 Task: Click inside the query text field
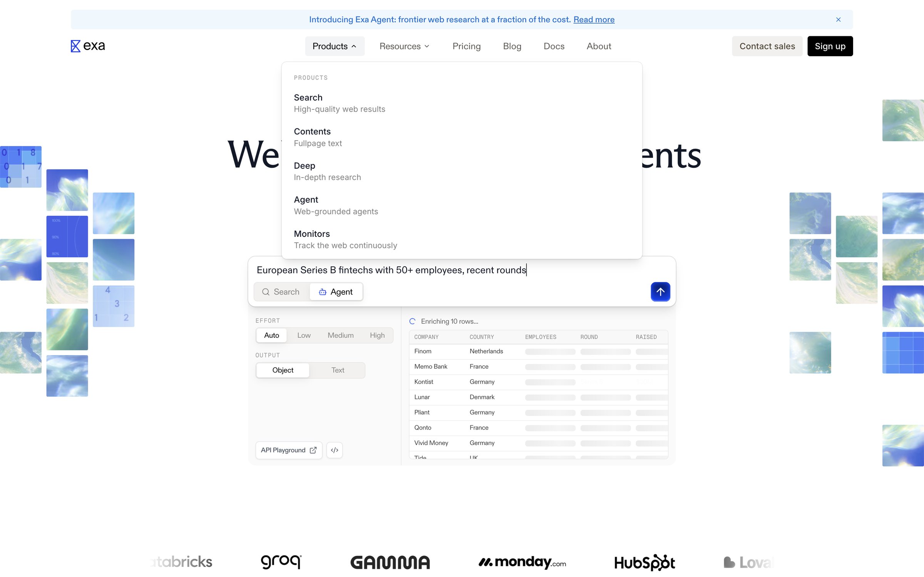pos(462,270)
